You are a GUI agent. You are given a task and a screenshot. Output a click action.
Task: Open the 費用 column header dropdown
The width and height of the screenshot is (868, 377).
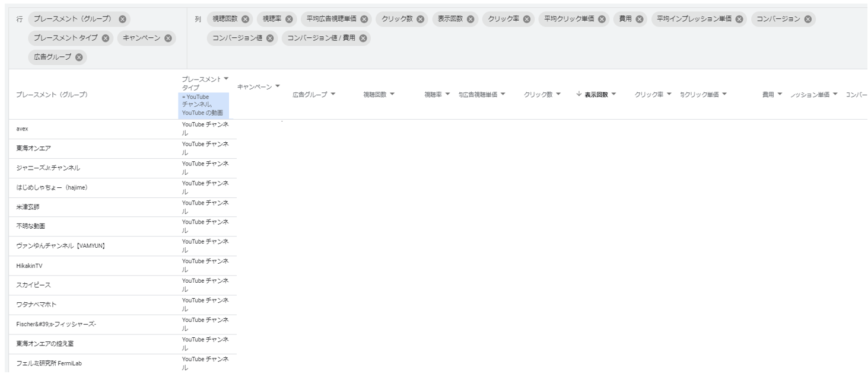780,94
